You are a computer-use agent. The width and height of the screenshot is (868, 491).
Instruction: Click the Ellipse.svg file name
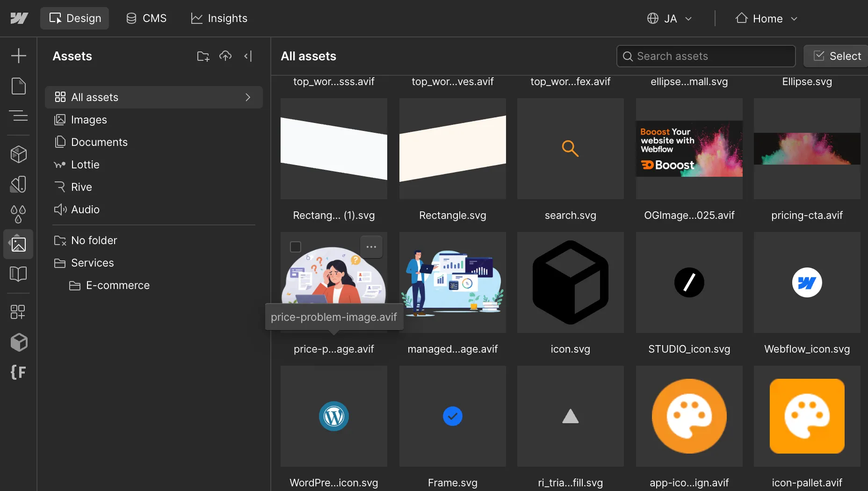(807, 81)
